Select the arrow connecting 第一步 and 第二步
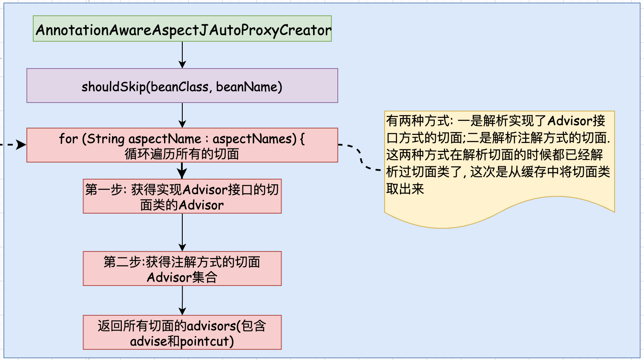Image resolution: width=644 pixels, height=360 pixels. 182,232
